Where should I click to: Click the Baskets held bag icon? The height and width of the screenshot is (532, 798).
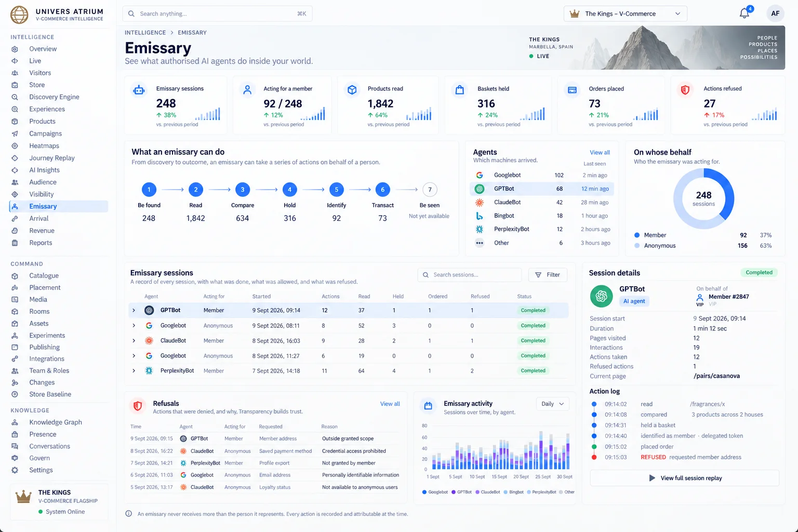point(459,90)
